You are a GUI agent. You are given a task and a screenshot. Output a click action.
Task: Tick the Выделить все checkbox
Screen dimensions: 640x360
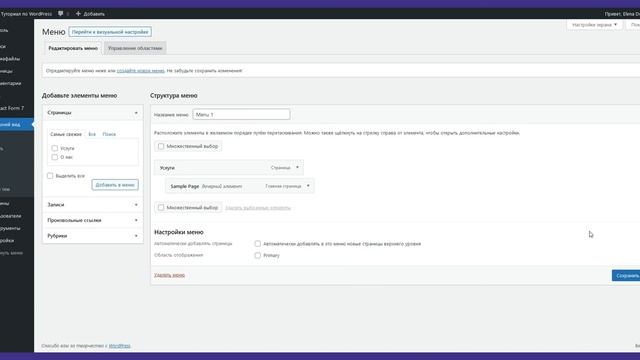click(x=50, y=176)
